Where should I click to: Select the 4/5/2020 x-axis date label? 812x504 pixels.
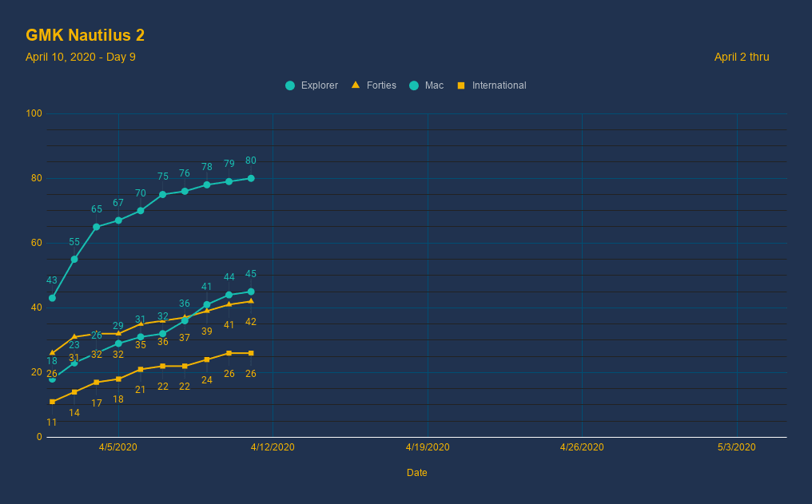[118, 447]
